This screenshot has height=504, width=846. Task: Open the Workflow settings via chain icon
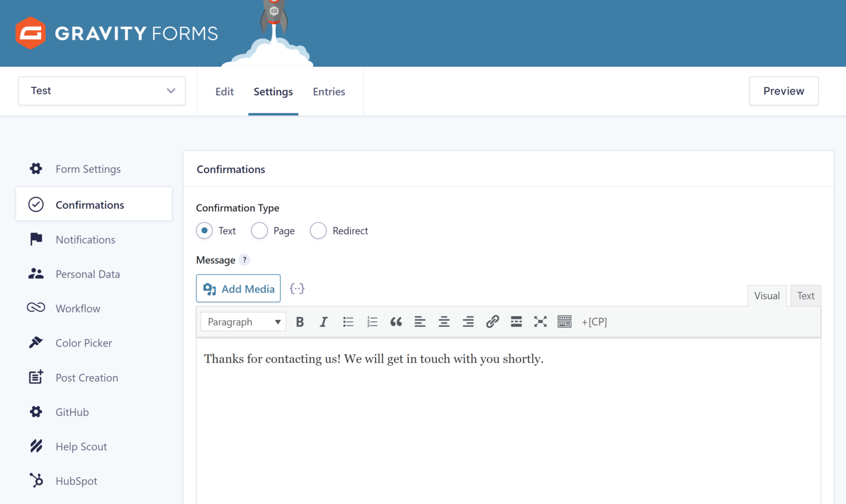pyautogui.click(x=35, y=308)
